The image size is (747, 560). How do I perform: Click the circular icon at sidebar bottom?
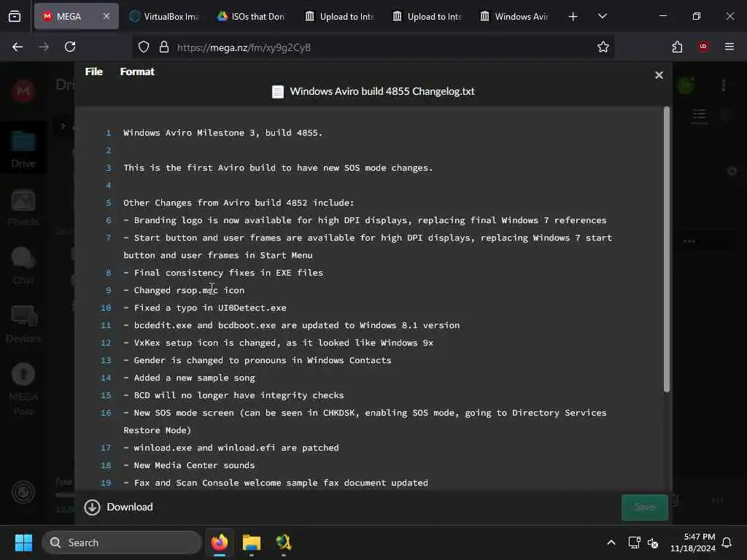pyautogui.click(x=23, y=492)
